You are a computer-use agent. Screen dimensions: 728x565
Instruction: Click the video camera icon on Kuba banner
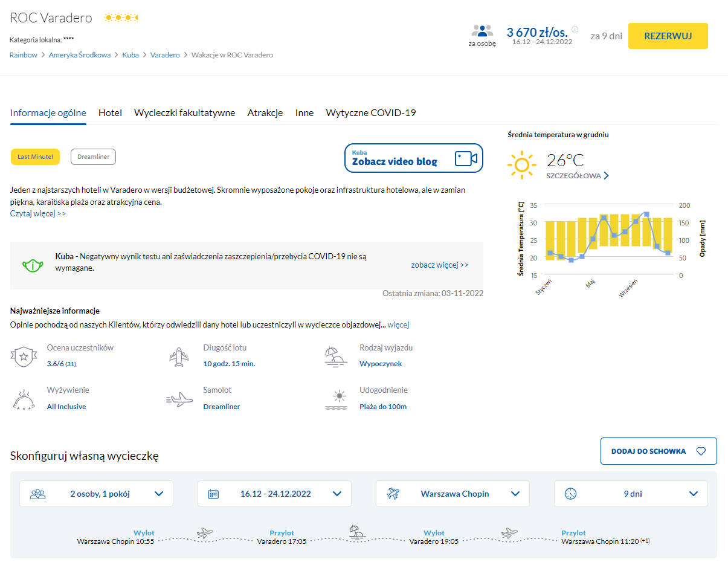466,158
